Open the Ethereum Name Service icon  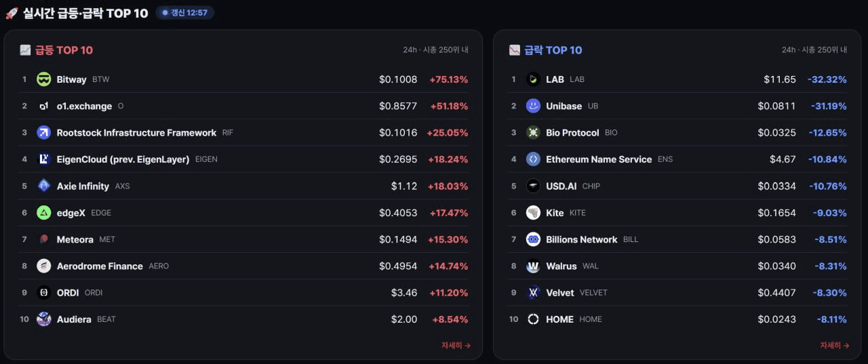(534, 159)
